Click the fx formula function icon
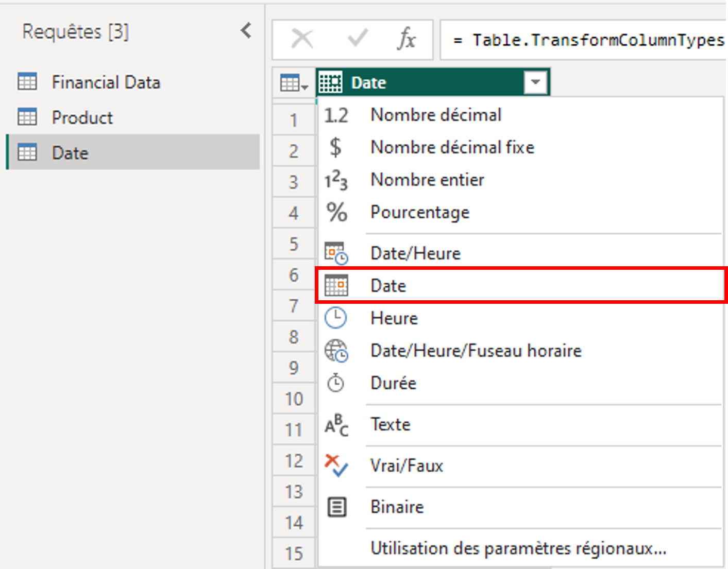728x569 pixels. pos(406,39)
